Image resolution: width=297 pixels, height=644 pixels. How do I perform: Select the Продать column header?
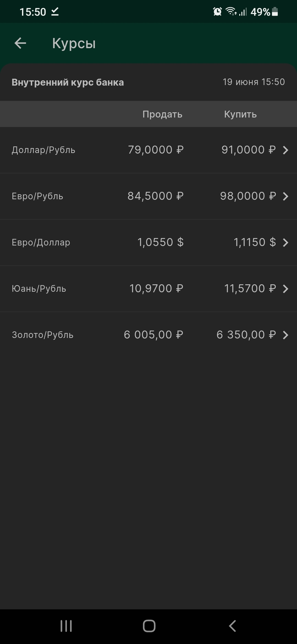[x=162, y=114]
